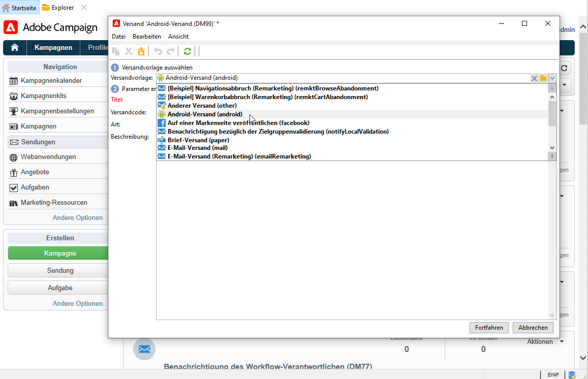Click the Aufgabe create button

(58, 288)
